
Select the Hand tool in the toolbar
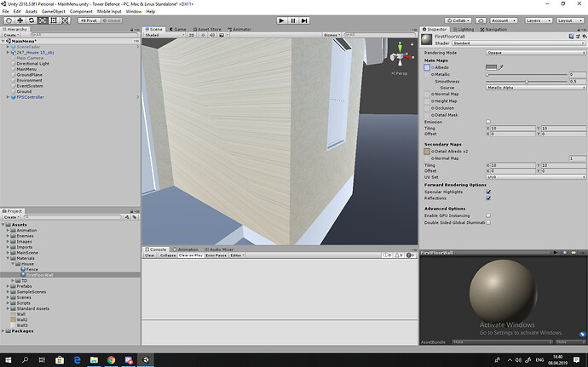pyautogui.click(x=9, y=20)
